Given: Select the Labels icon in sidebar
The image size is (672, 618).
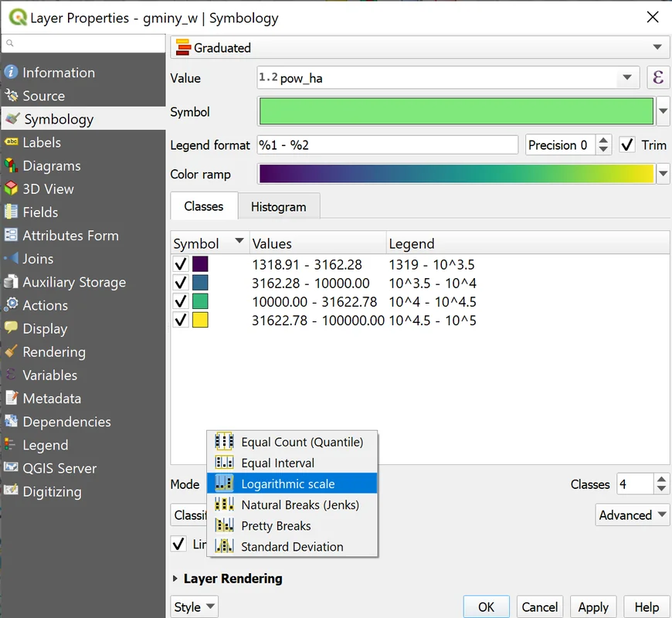Looking at the screenshot, I should (x=11, y=142).
